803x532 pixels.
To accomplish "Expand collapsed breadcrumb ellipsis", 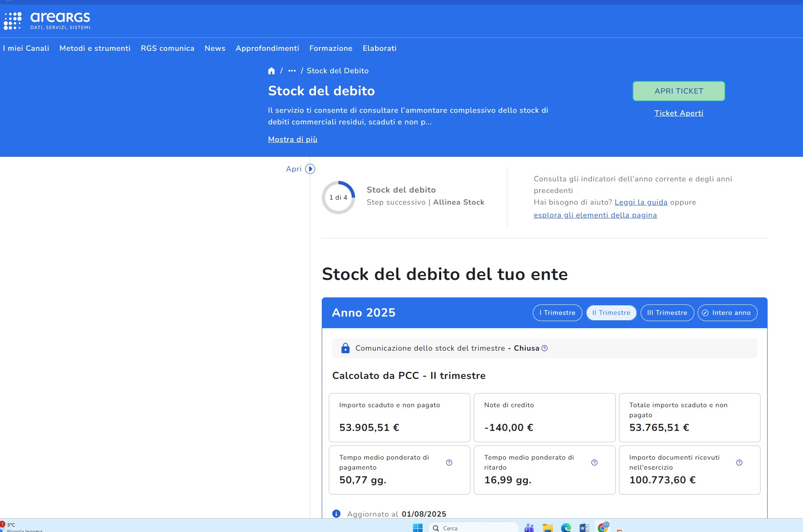I will point(292,71).
